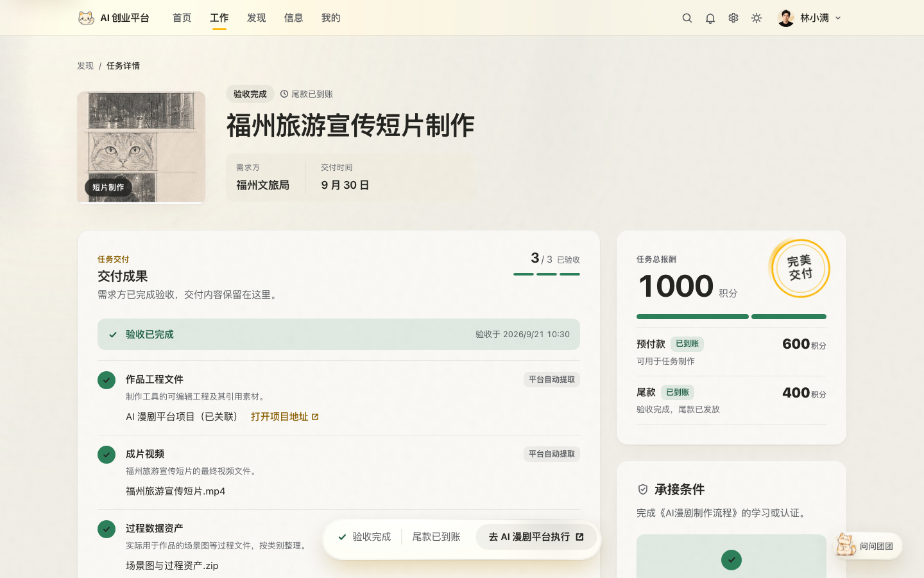Click the 已到账 badge next to 预付款

pos(687,344)
